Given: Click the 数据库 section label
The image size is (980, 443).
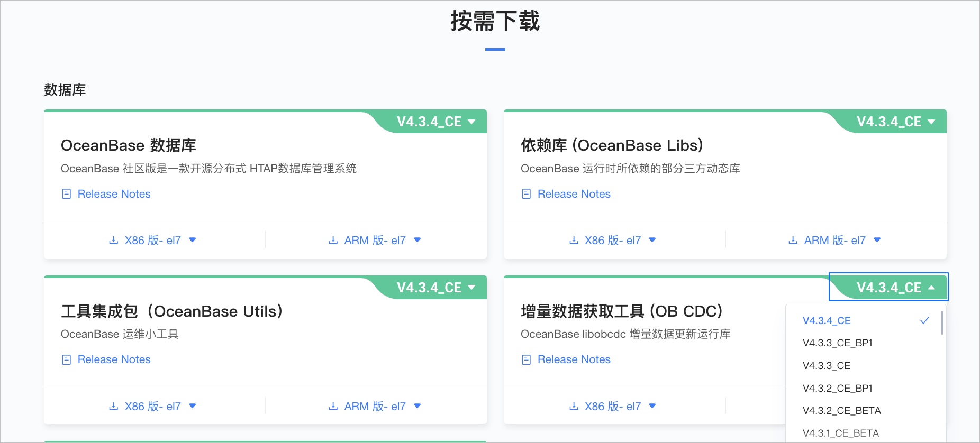Looking at the screenshot, I should tap(65, 90).
